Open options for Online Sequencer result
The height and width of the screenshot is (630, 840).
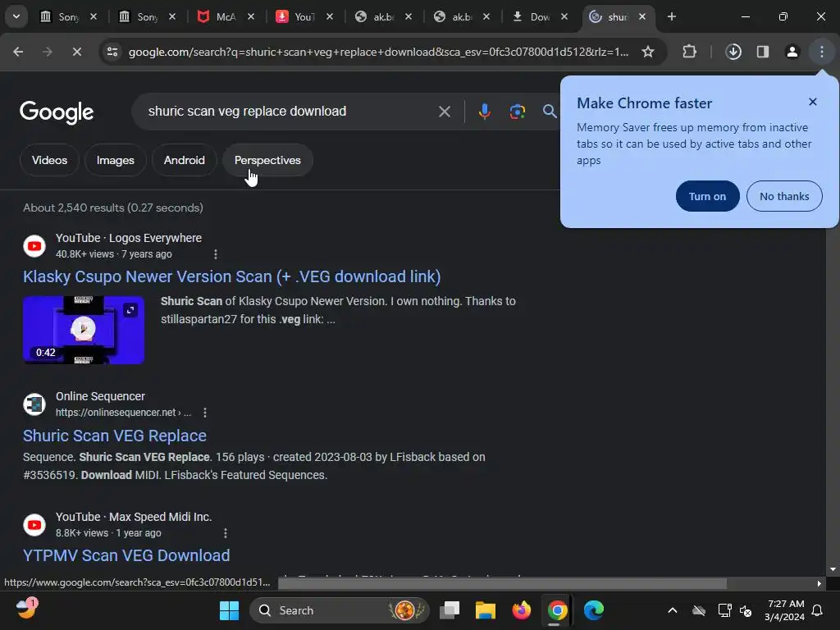pos(204,413)
